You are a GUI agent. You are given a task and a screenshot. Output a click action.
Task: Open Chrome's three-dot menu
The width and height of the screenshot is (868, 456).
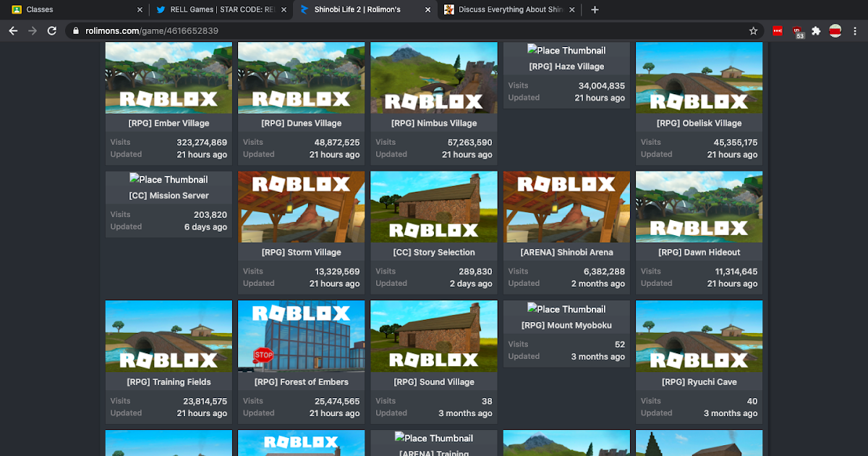[x=855, y=31]
